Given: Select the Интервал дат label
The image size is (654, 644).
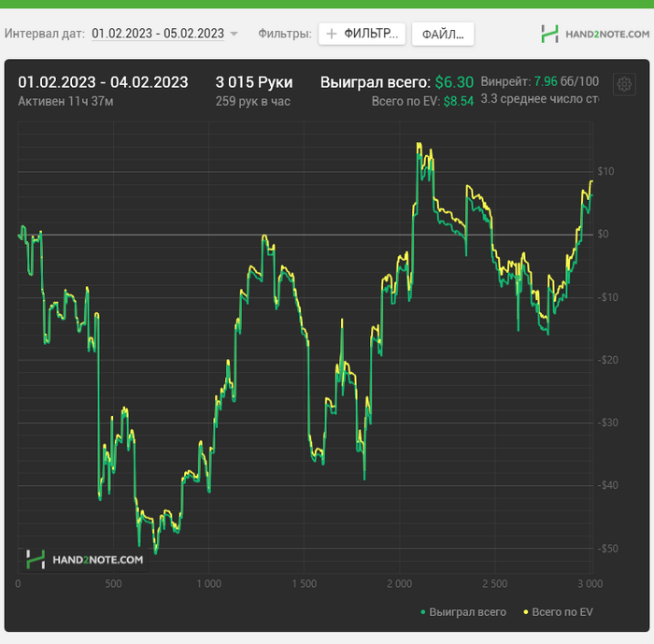Looking at the screenshot, I should click(45, 34).
